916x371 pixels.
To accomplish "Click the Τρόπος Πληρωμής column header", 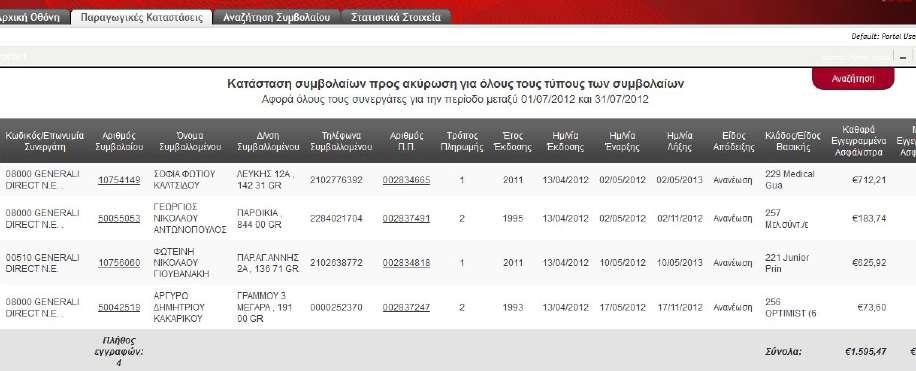I will (x=462, y=141).
